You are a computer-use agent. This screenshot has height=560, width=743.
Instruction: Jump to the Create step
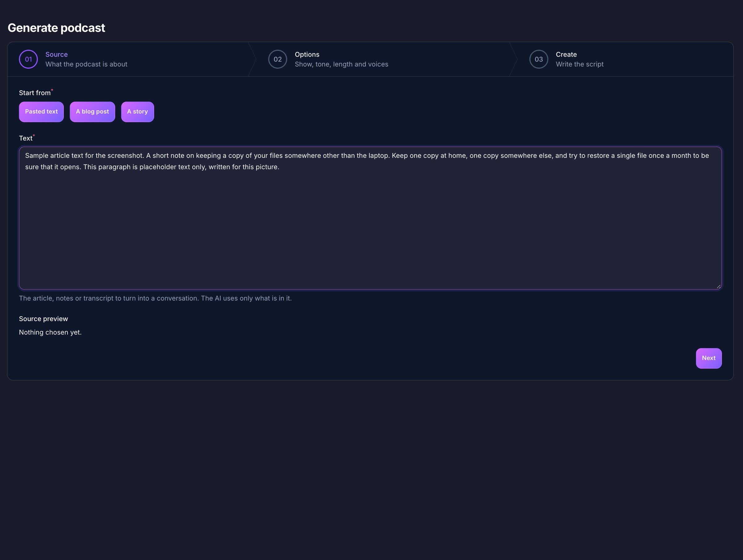(625, 59)
